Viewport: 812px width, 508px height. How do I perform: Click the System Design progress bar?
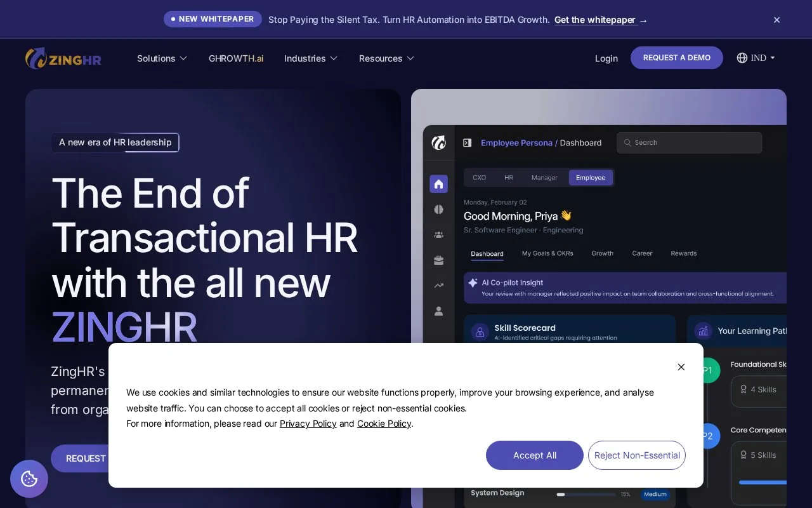coord(586,494)
